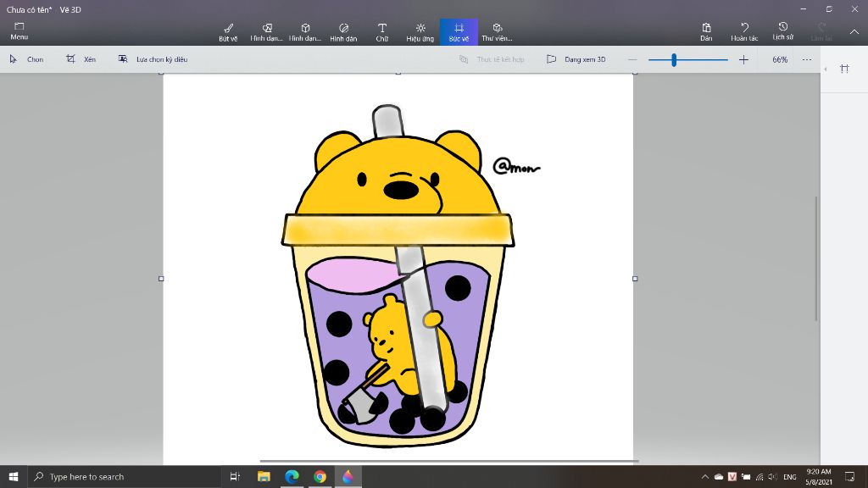The image size is (868, 488).
Task: Open the Wi-Fi network tray icon
Action: [759, 476]
